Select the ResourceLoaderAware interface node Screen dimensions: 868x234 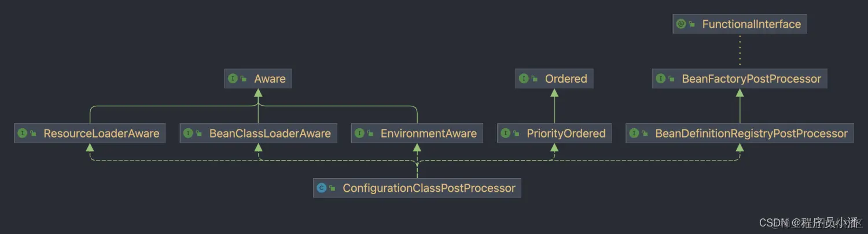[101, 133]
